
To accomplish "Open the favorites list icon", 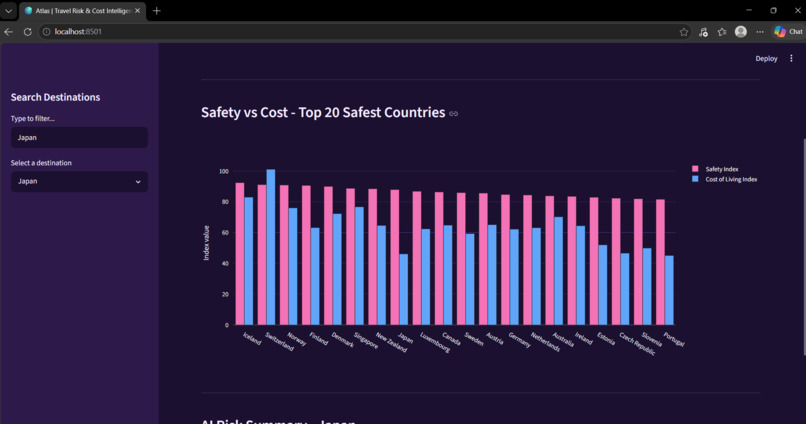I will pyautogui.click(x=722, y=32).
